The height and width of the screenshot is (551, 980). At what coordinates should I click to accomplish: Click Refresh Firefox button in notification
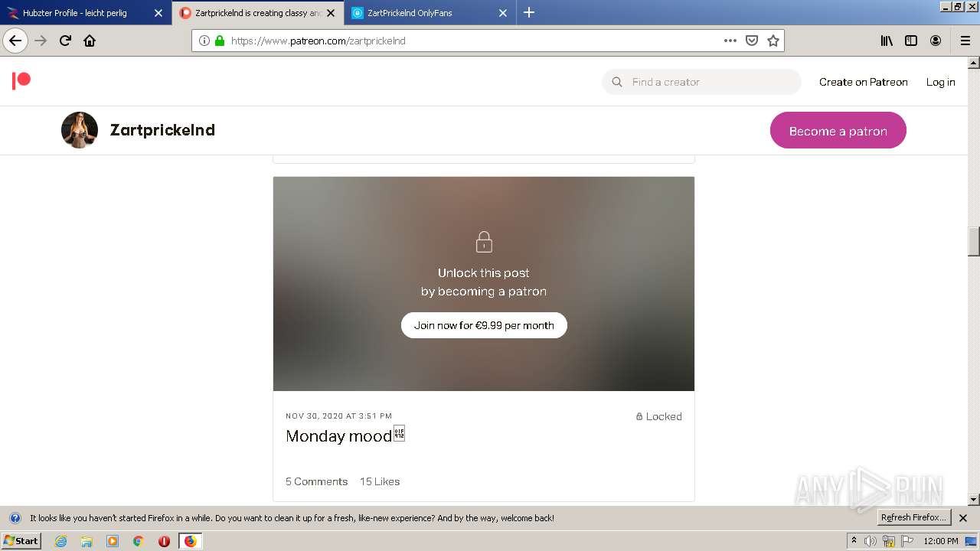point(914,517)
